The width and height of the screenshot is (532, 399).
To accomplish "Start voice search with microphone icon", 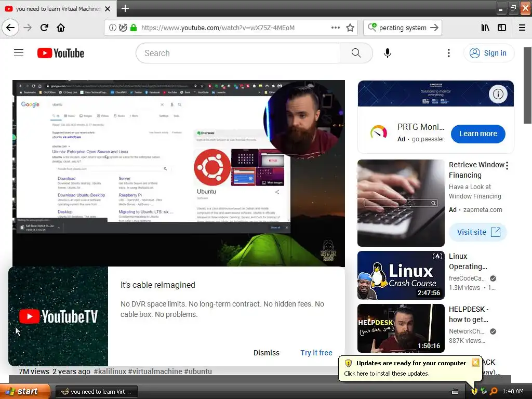I will (387, 53).
